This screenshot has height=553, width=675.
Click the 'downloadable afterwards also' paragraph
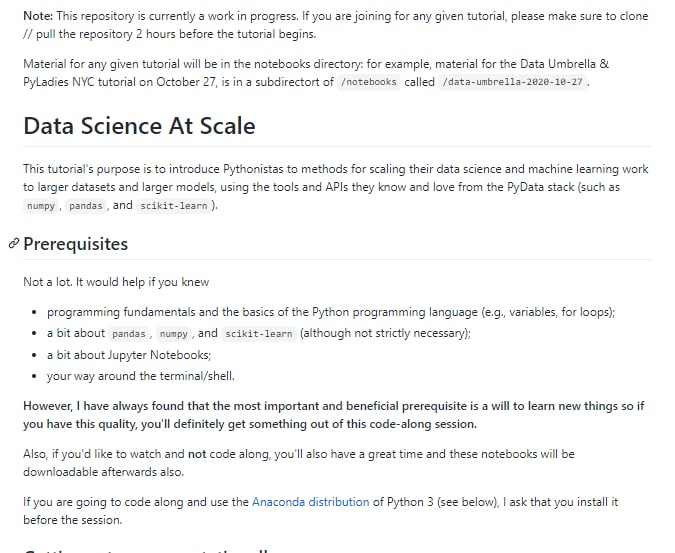click(299, 463)
